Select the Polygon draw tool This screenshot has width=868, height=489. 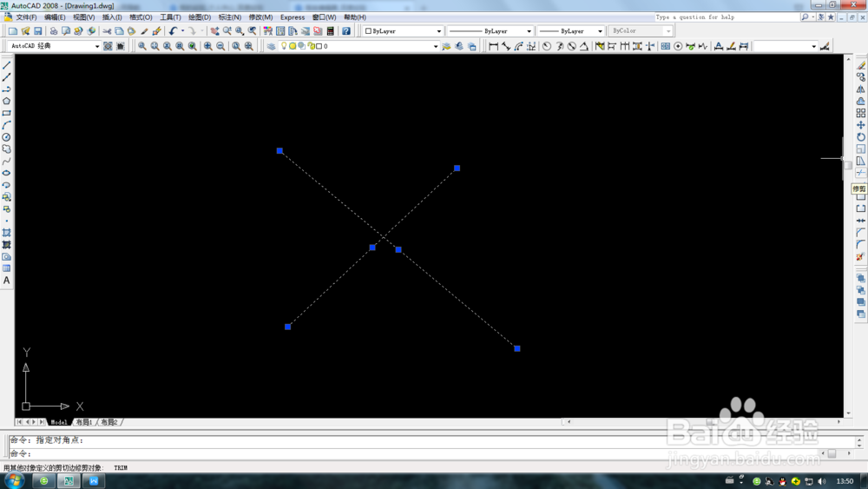point(7,102)
